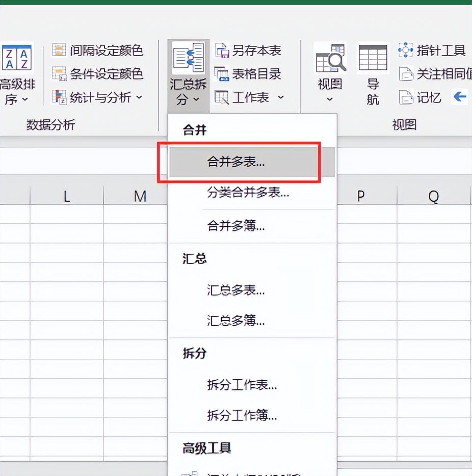Expand the 统计与分析 dropdown
472x476 pixels.
click(x=139, y=97)
